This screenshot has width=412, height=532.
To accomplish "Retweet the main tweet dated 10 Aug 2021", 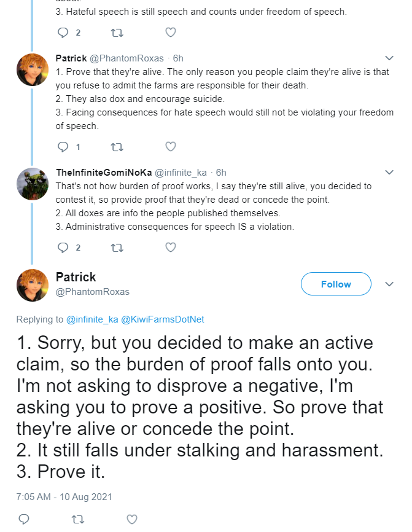I will (x=78, y=520).
